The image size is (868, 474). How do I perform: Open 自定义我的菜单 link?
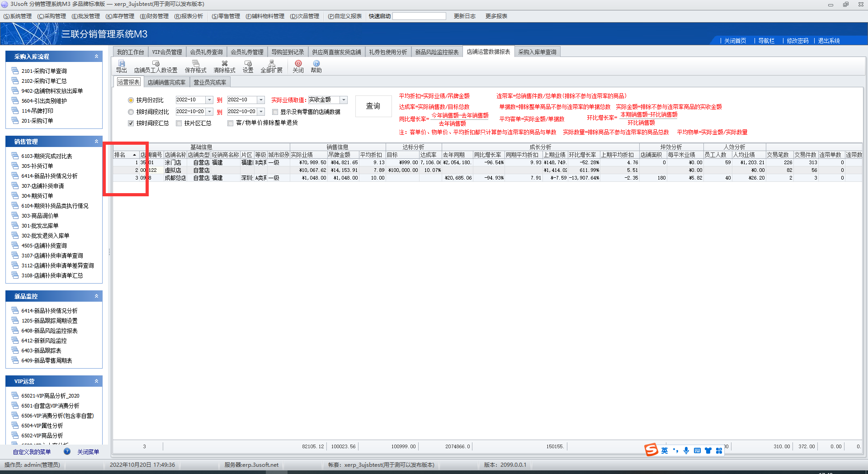coord(32,452)
